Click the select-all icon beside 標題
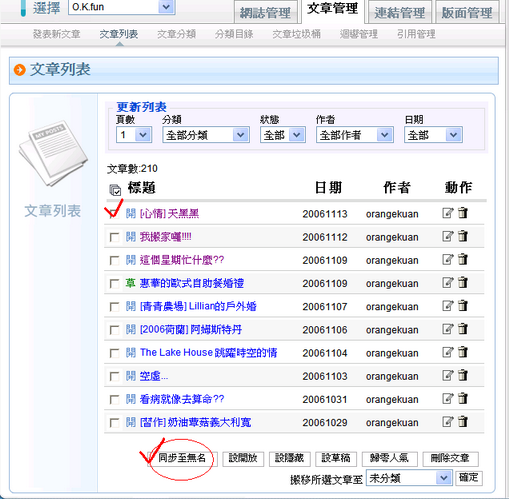 [x=115, y=190]
